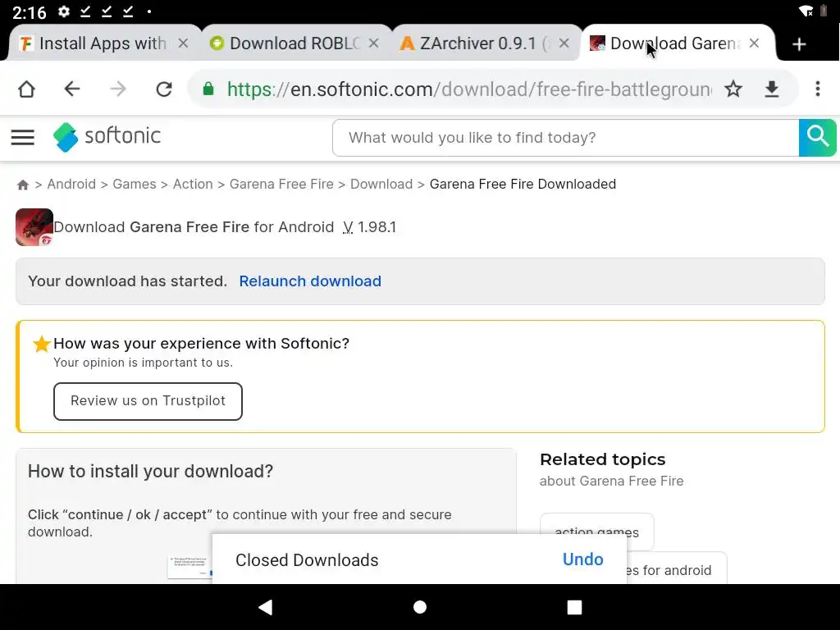Open the Action breadcrumb link
This screenshot has height=630, width=840.
pos(193,184)
